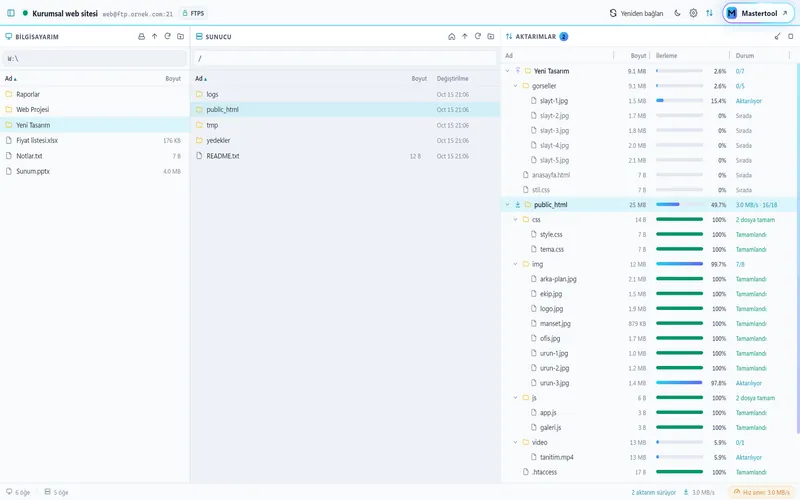Select the .htaccess transfer row
The height and width of the screenshot is (500, 800).
tap(649, 472)
